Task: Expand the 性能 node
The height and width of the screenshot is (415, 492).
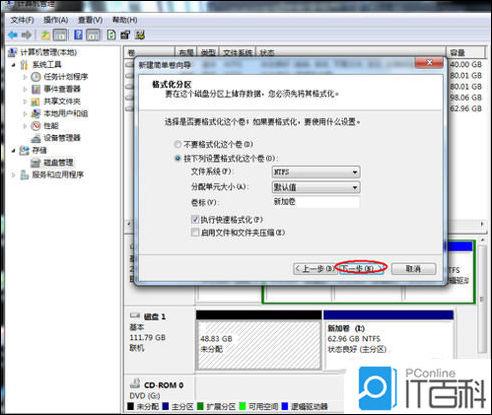Action: click(25, 126)
